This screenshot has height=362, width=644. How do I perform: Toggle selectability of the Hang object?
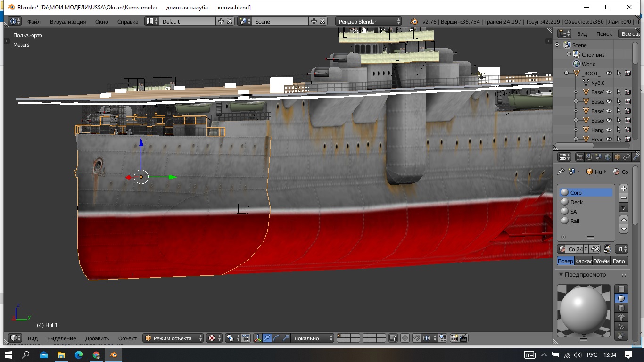[619, 130]
